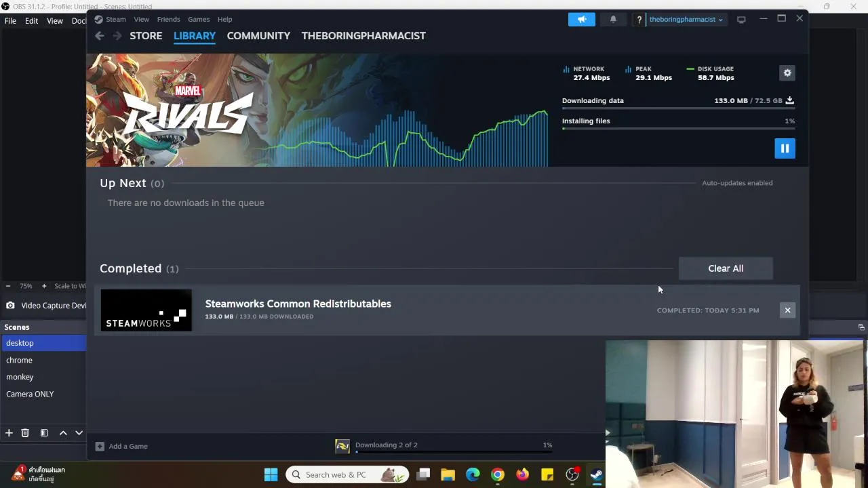Open the View menu in Steam
Image resolution: width=868 pixels, height=488 pixels.
[141, 19]
